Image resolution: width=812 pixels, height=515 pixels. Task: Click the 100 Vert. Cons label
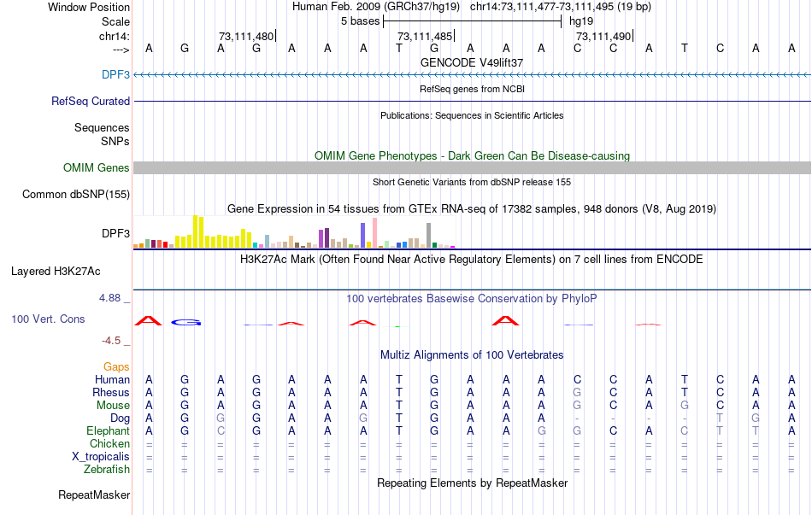tap(48, 319)
